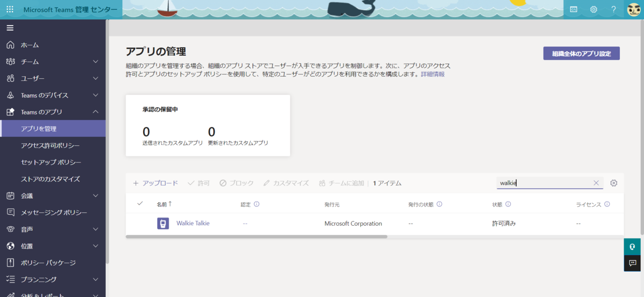Open the Walkie Talkie app link
Image resolution: width=644 pixels, height=297 pixels.
193,224
